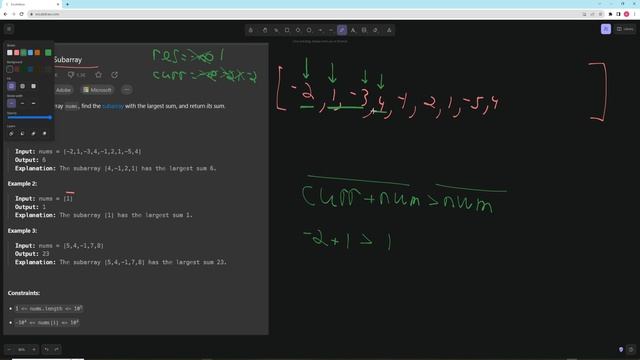Image resolution: width=640 pixels, height=360 pixels.
Task: Select the extra bold stroke width
Action: tap(33, 103)
